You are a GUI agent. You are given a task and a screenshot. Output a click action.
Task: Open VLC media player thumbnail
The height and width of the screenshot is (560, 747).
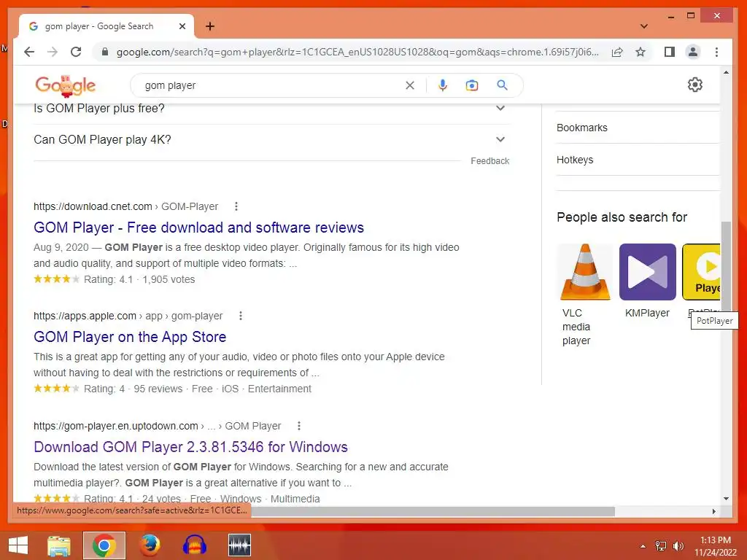(585, 272)
